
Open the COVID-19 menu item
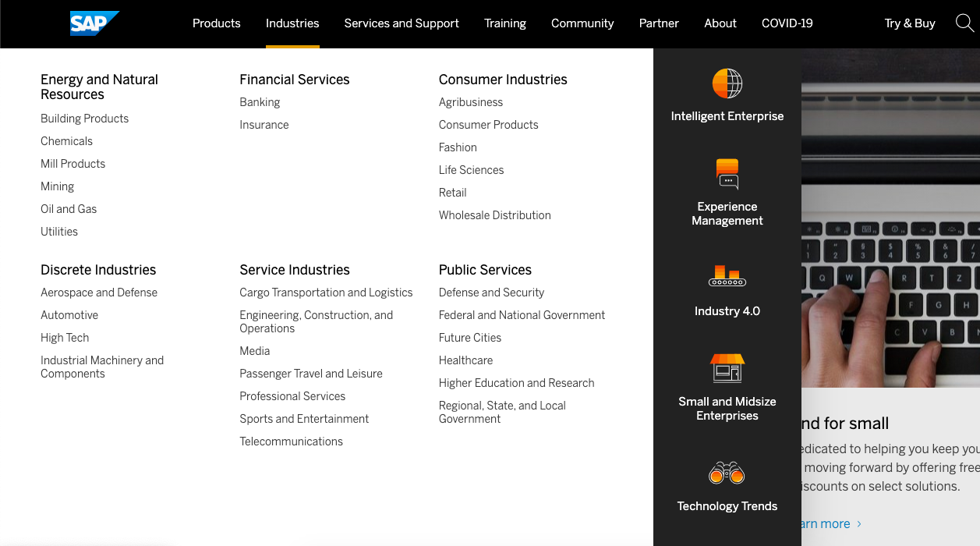point(787,23)
